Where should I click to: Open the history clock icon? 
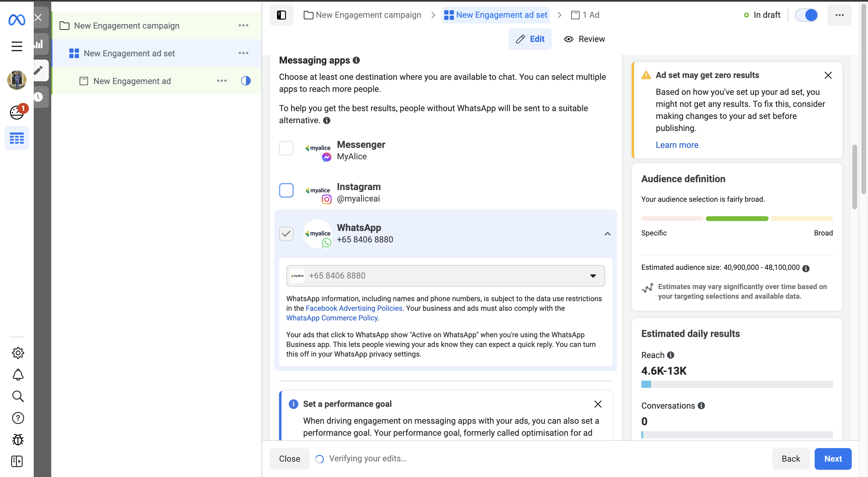point(38,97)
